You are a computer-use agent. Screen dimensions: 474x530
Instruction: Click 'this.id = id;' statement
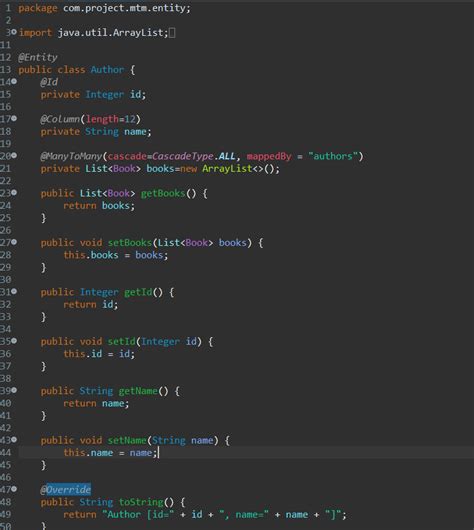pyautogui.click(x=99, y=354)
